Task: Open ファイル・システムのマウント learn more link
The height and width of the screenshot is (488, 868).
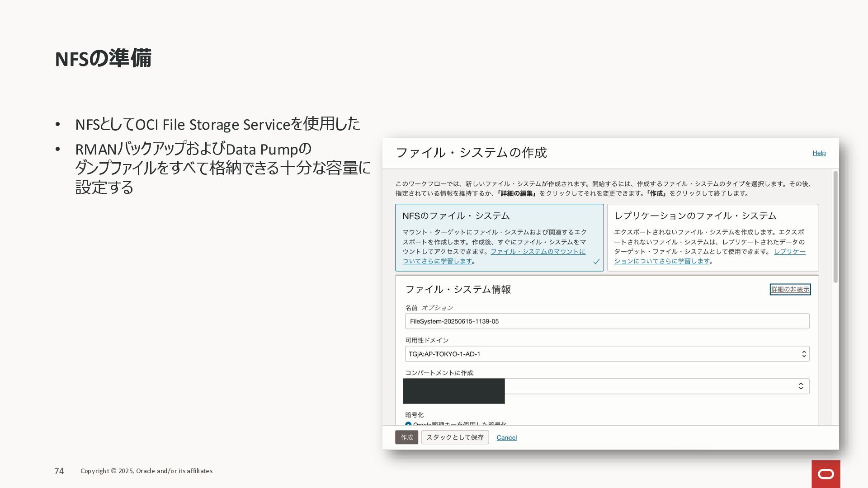Action: pyautogui.click(x=538, y=252)
